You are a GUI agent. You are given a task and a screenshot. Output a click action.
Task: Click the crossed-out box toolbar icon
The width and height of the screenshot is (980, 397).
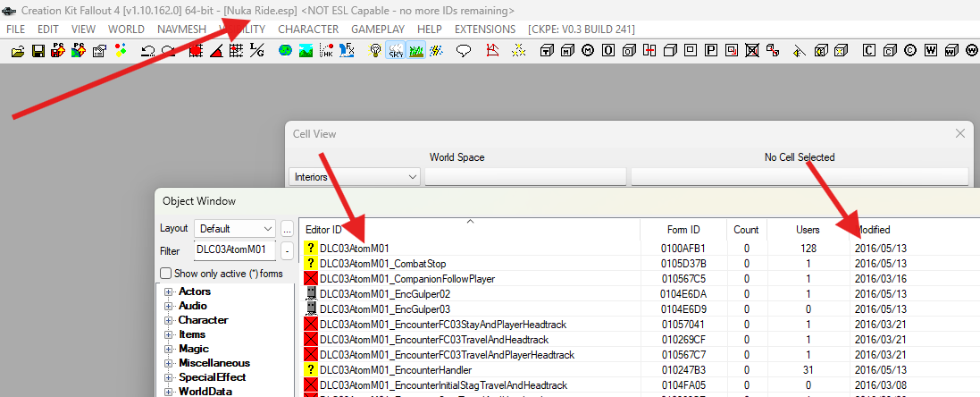752,51
